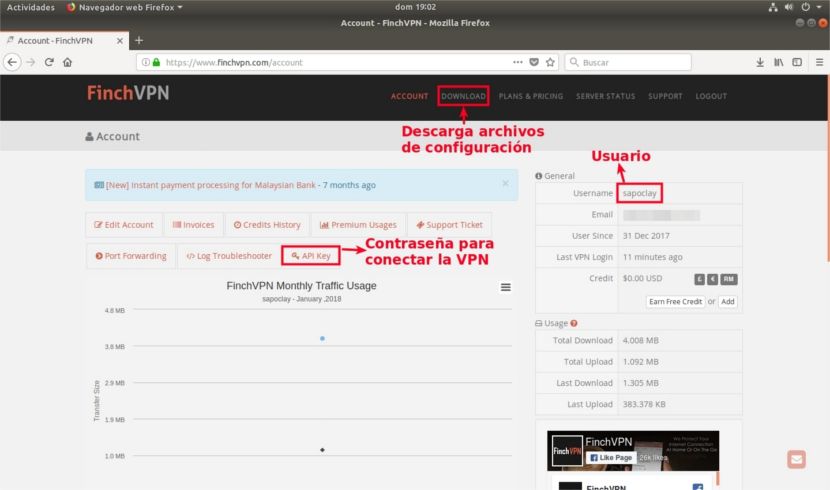Expand Navegador web Firefox app menu
This screenshot has width=830, height=490.
125,7
